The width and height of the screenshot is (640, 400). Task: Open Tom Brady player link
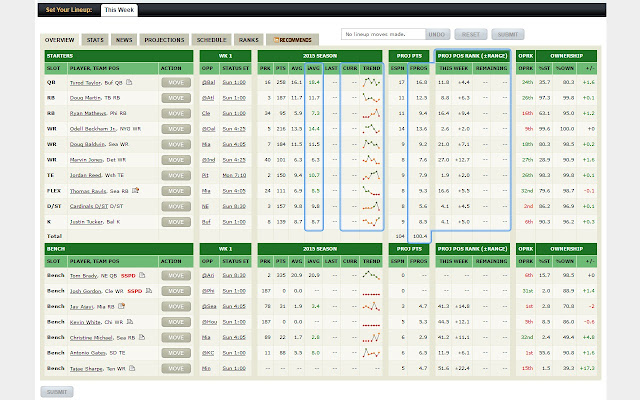pyautogui.click(x=83, y=276)
